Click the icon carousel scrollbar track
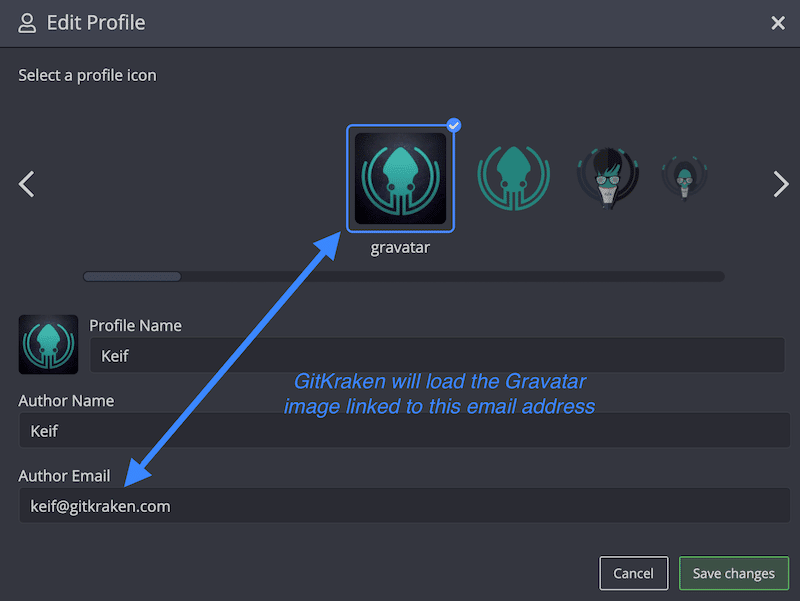 (x=450, y=276)
